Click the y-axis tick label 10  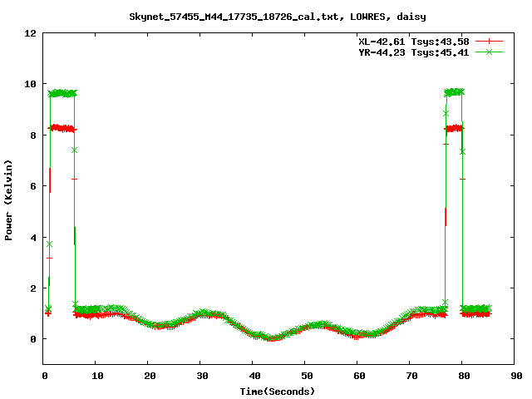[x=30, y=84]
